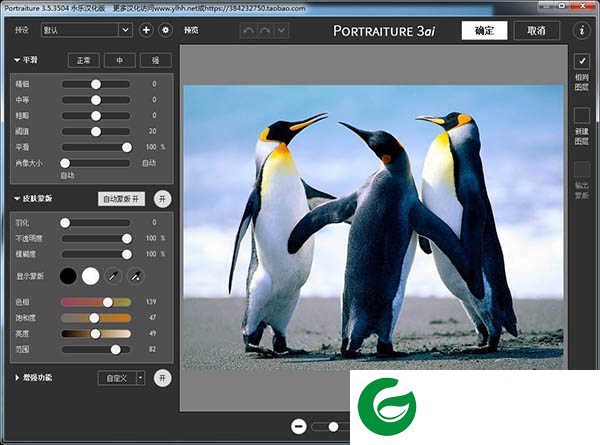
Task: Select 正常 normal smoothing preset
Action: click(x=83, y=60)
